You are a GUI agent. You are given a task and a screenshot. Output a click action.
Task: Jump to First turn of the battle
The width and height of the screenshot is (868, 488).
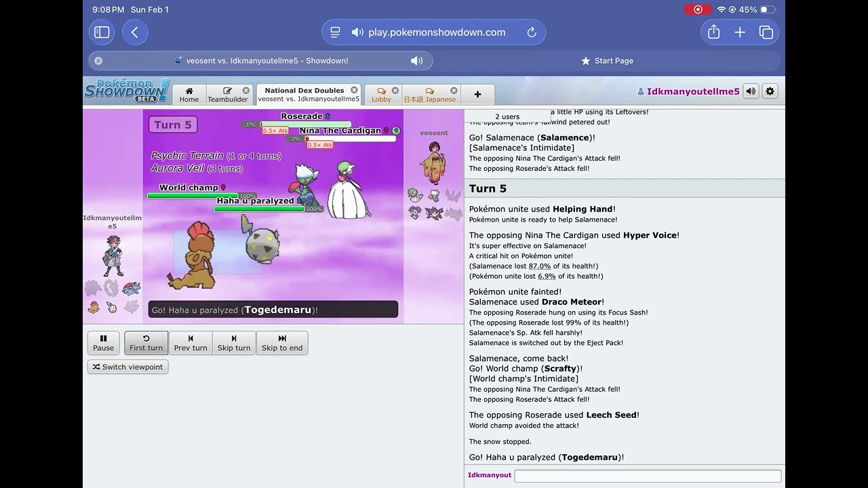tap(146, 343)
